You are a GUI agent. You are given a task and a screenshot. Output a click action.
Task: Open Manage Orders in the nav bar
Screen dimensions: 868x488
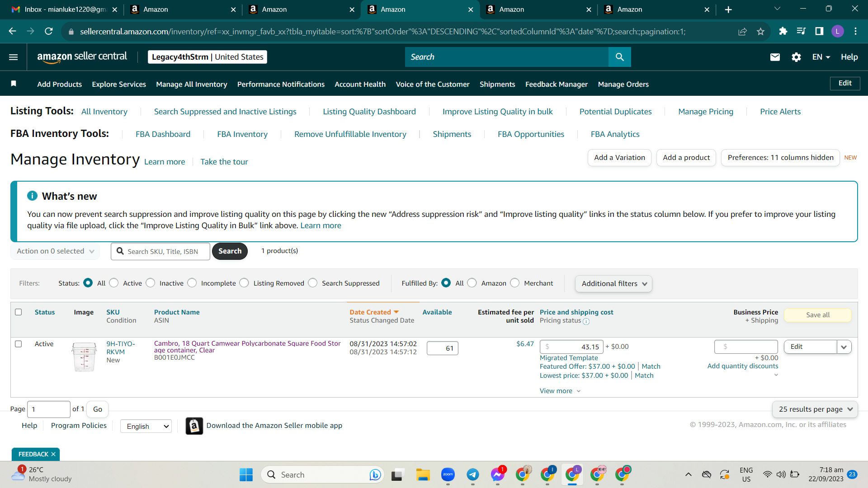click(623, 84)
